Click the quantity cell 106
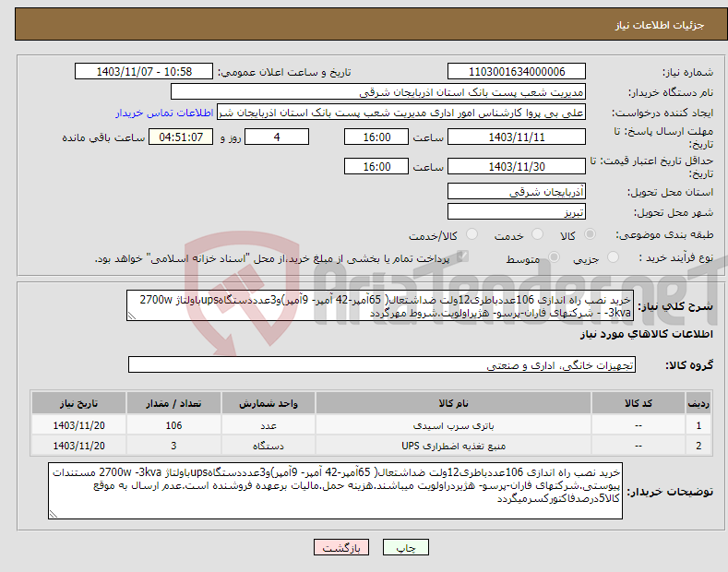This screenshot has height=572, width=728. (x=173, y=425)
